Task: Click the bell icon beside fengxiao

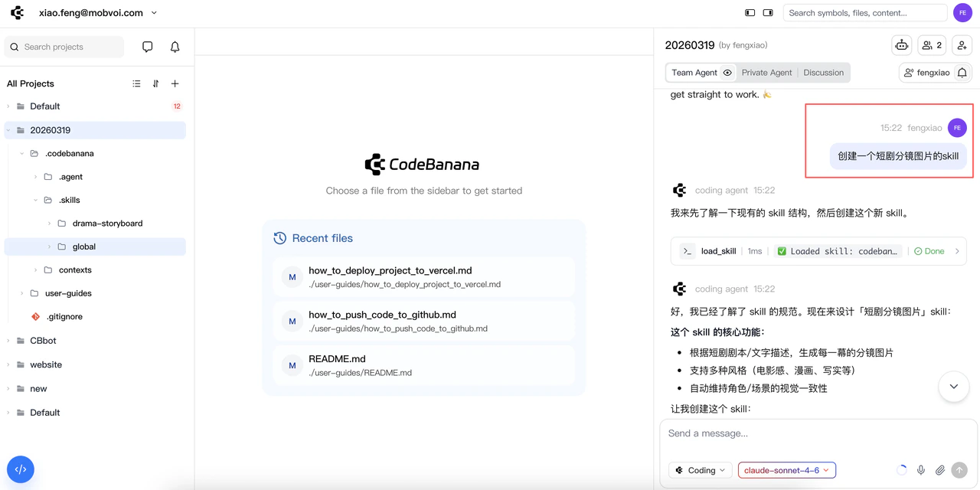Action: [x=962, y=73]
